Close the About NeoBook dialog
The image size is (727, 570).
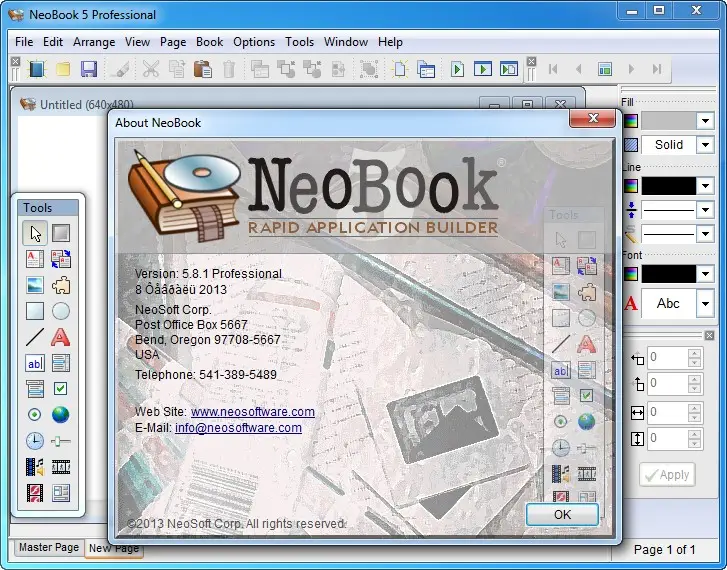pos(593,118)
